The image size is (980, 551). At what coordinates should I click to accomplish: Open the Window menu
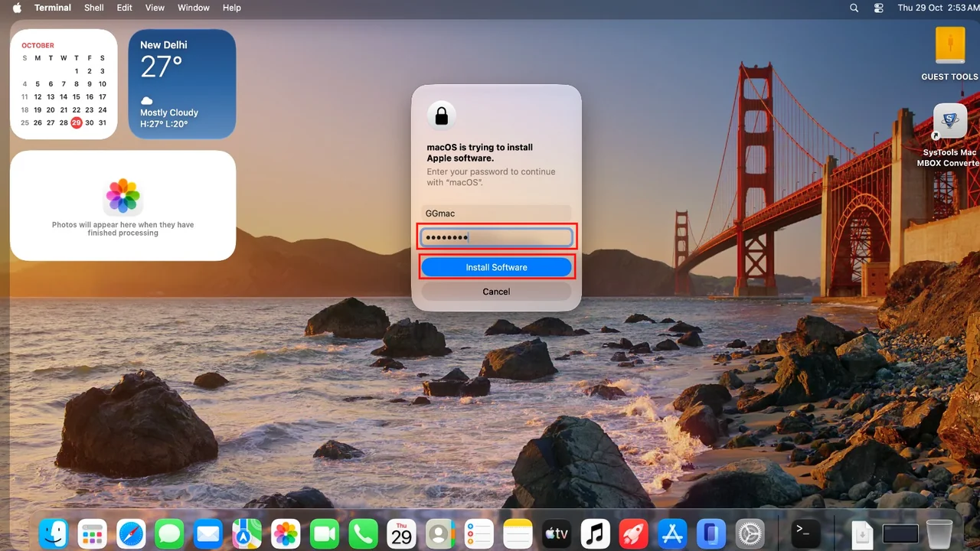click(x=194, y=8)
